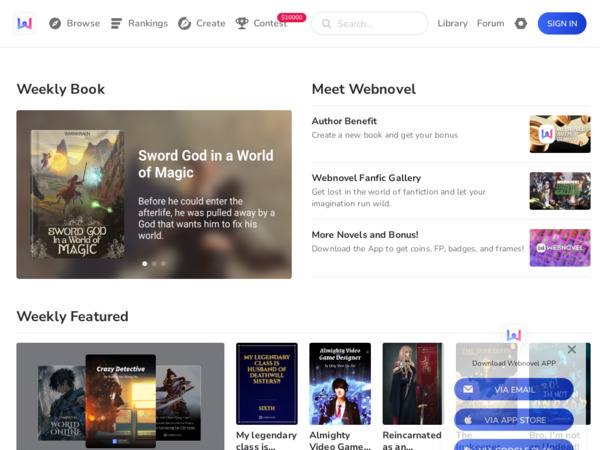Open the pink Webnovel app thumbnail
The height and width of the screenshot is (450, 600).
tap(560, 248)
